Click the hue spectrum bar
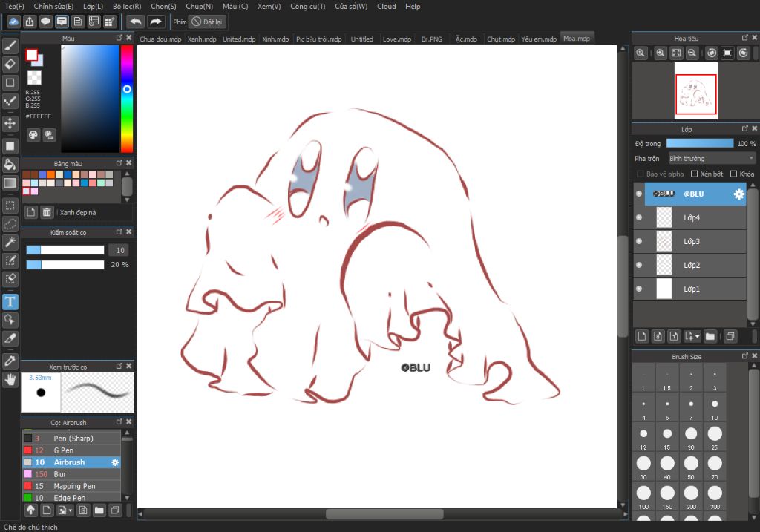Viewport: 760px width, 532px height. point(127,99)
